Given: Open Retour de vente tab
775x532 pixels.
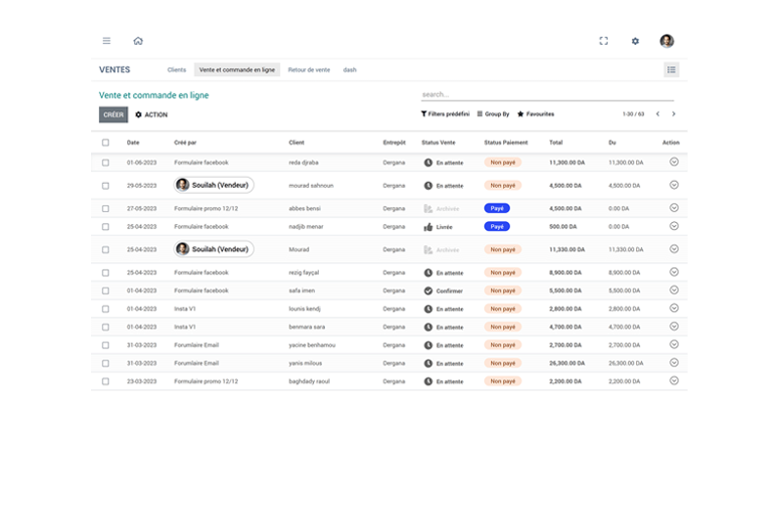Looking at the screenshot, I should click(x=308, y=70).
